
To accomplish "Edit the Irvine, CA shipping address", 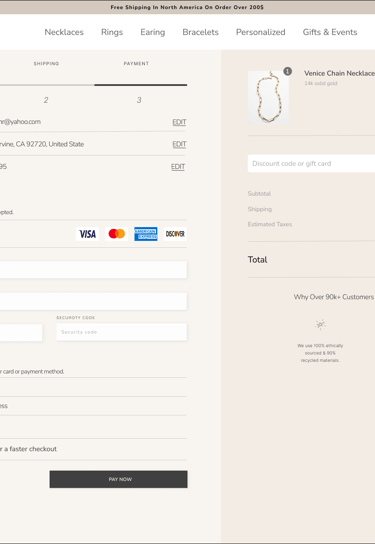I will [179, 144].
